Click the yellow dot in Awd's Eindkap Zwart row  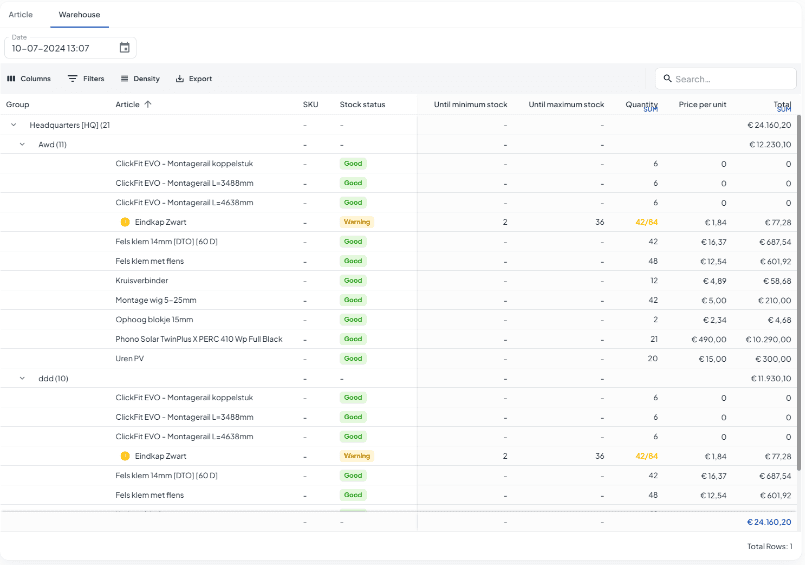tap(125, 222)
